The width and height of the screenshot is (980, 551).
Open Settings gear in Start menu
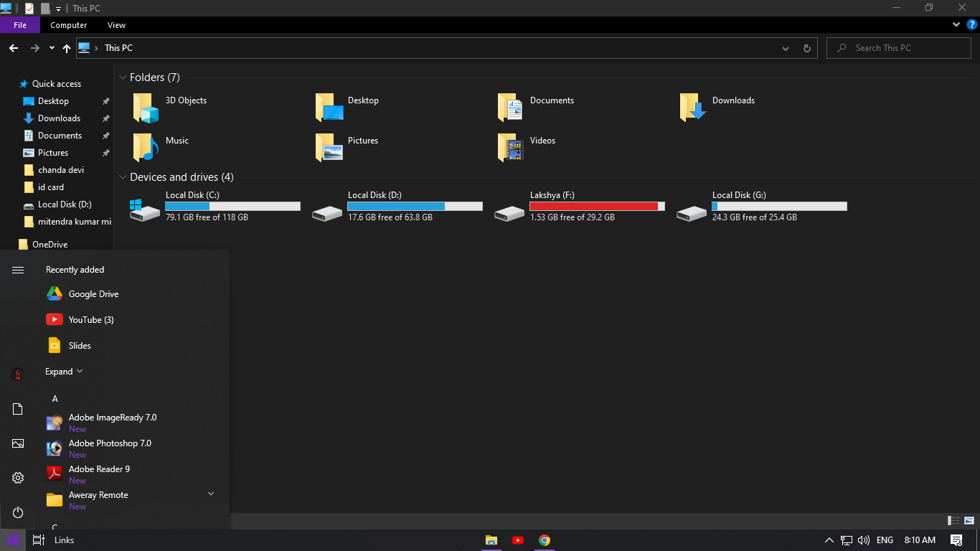point(18,478)
